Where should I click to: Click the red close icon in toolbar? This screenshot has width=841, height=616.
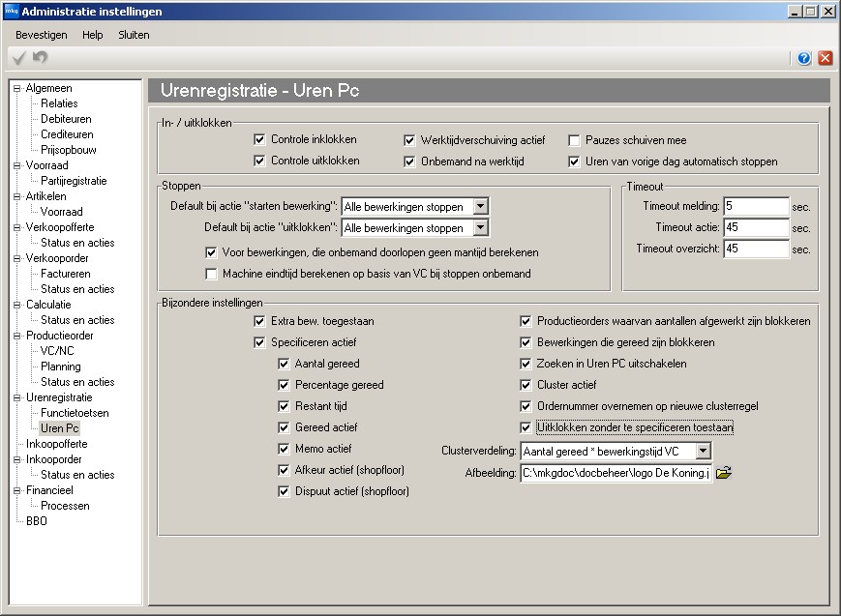825,58
